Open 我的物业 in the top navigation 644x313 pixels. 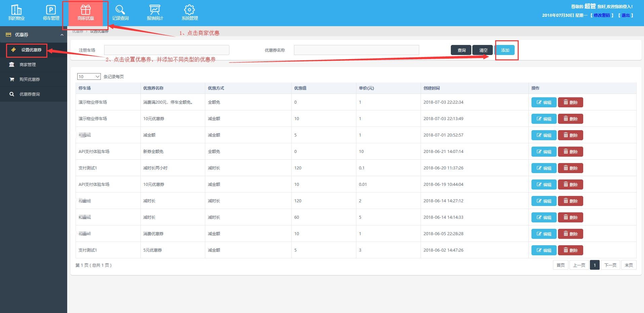point(16,13)
